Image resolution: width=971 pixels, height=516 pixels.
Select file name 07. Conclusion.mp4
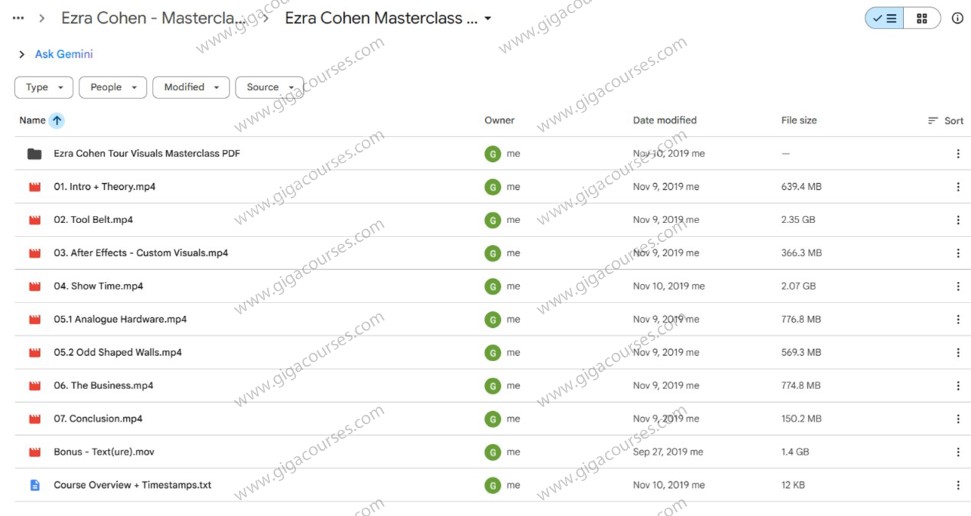point(98,419)
